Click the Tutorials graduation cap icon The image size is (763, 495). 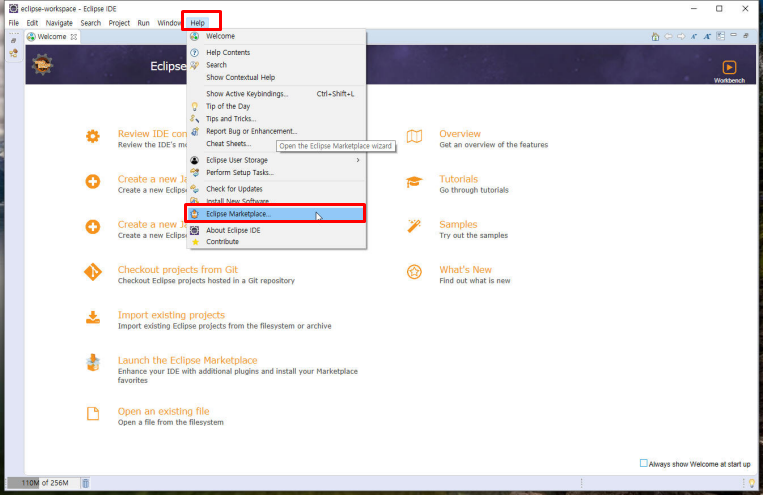pyautogui.click(x=414, y=182)
